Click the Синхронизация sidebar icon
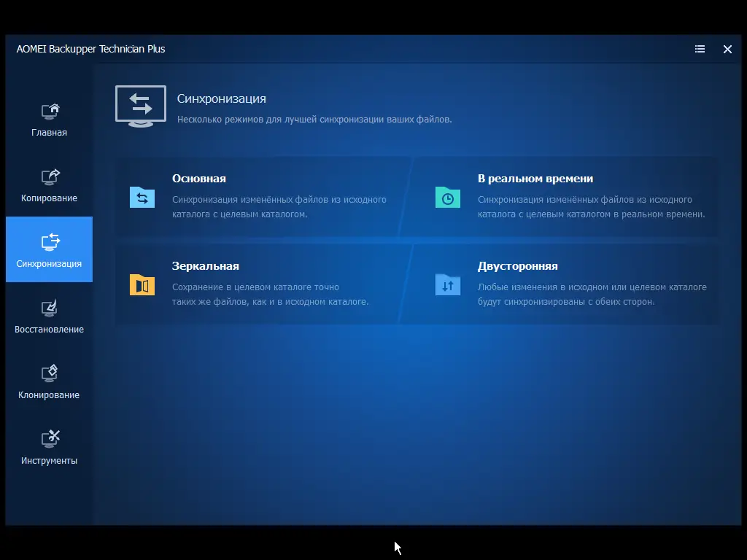The image size is (747, 560). (x=48, y=241)
